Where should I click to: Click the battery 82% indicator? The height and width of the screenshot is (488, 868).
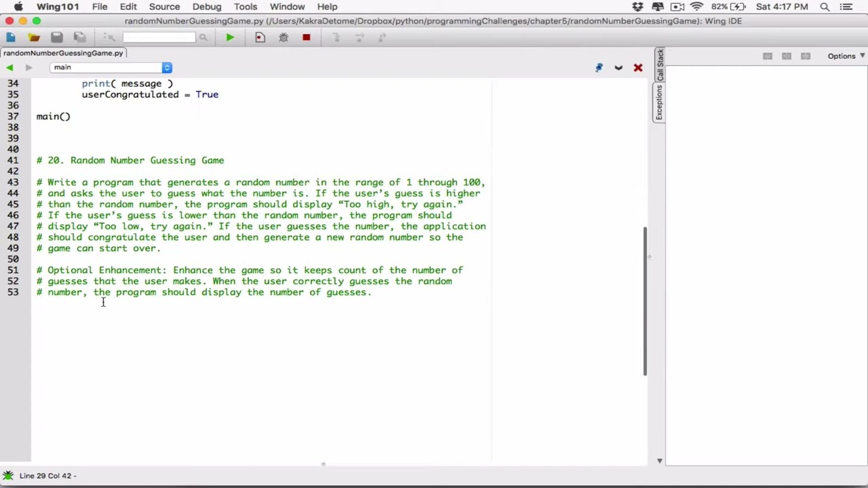[728, 7]
